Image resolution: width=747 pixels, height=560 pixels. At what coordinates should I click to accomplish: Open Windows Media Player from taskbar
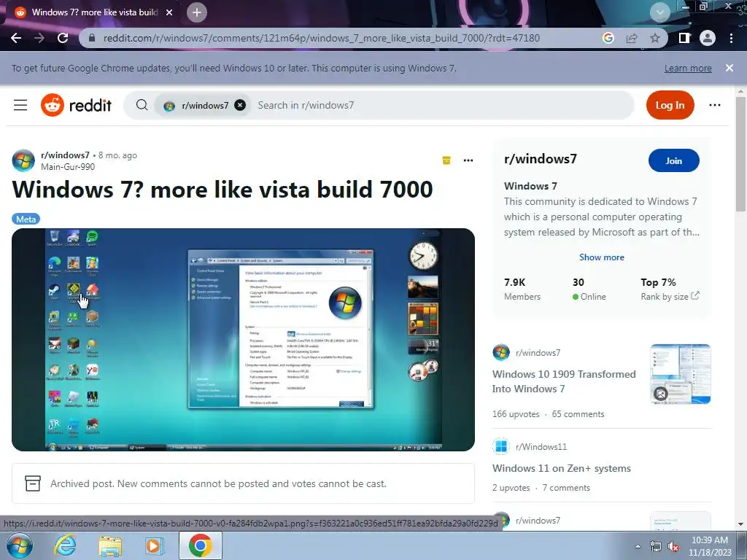click(154, 545)
